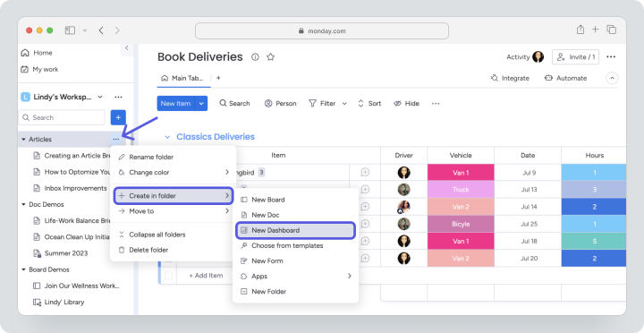The width and height of the screenshot is (644, 333).
Task: Click the sidebar Search field
Action: tap(62, 117)
